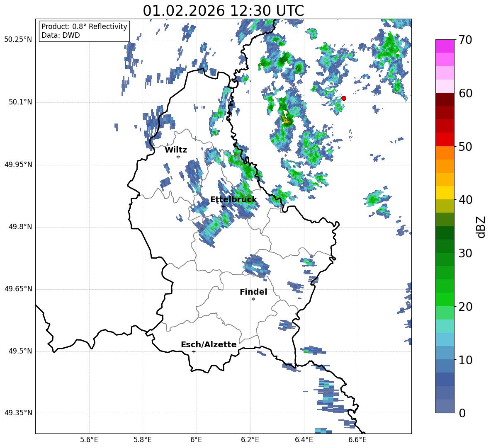Image resolution: width=491 pixels, height=448 pixels.
Task: Click the 49.8°N latitude label
Action: pos(20,227)
